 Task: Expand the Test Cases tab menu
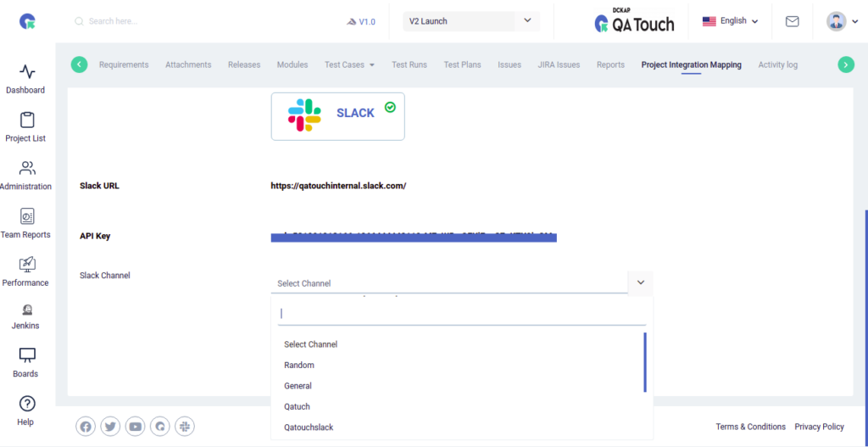coord(349,64)
